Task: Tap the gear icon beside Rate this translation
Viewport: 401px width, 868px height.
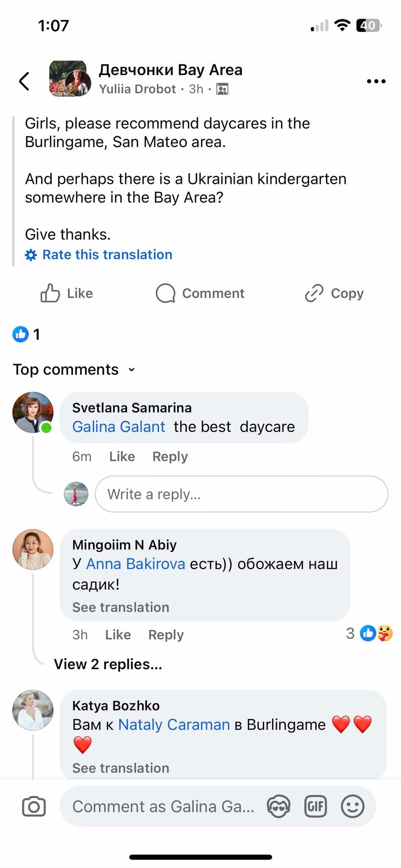Action: (31, 255)
